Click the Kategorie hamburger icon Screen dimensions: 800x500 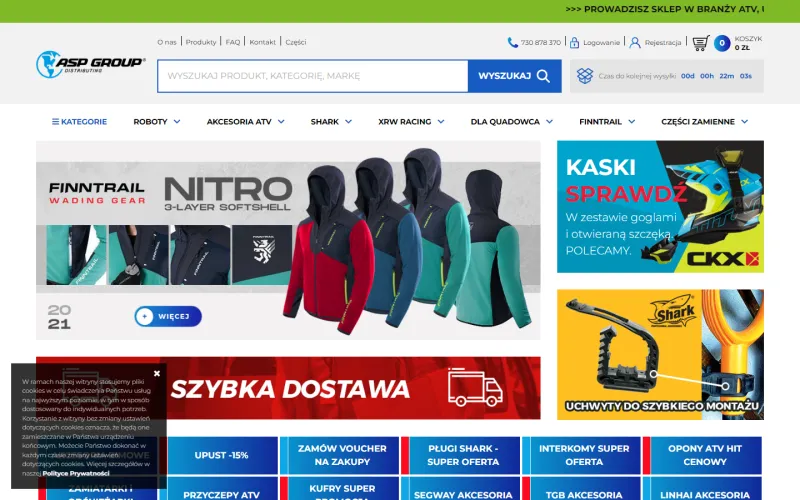(x=55, y=121)
